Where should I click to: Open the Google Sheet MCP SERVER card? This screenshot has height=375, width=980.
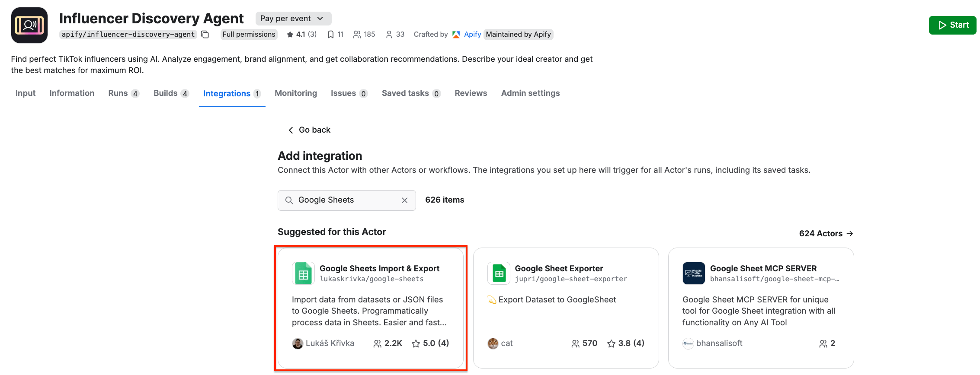click(x=761, y=308)
